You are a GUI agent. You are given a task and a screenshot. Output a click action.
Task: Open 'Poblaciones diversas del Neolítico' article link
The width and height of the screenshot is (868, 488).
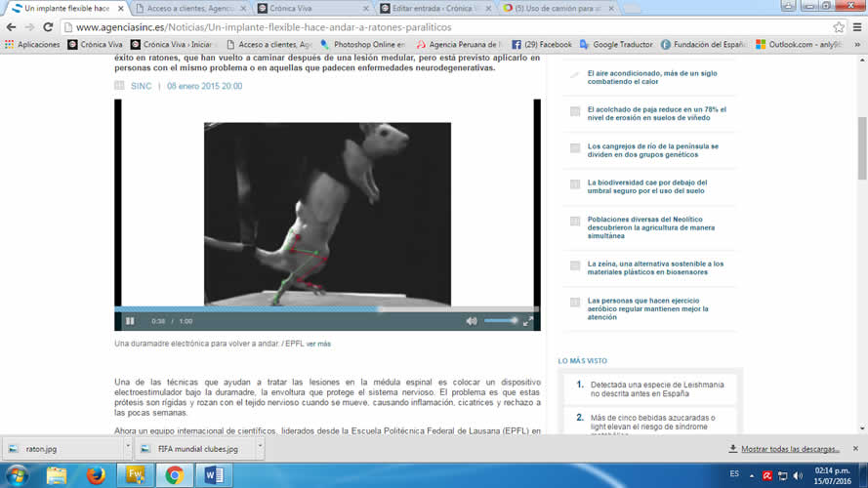651,227
